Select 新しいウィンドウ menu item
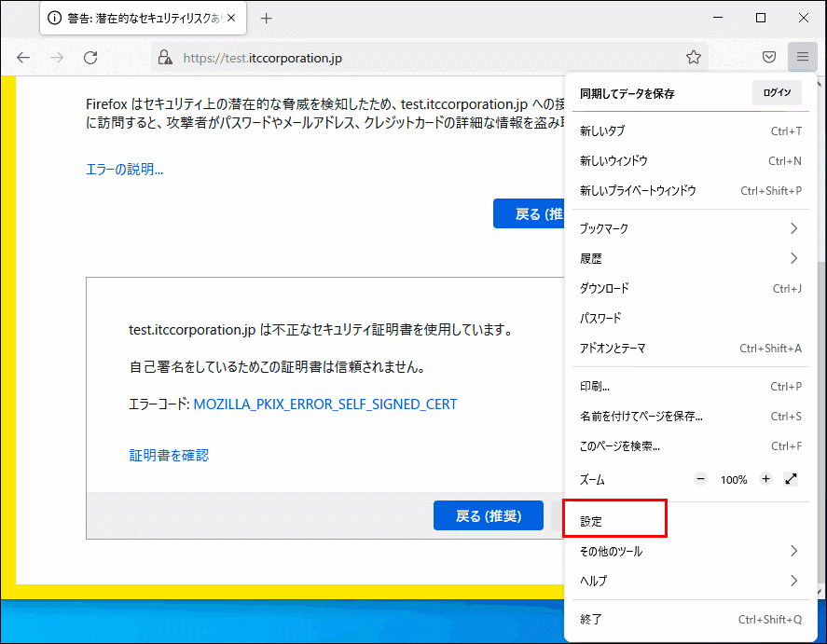The width and height of the screenshot is (827, 644). (690, 160)
